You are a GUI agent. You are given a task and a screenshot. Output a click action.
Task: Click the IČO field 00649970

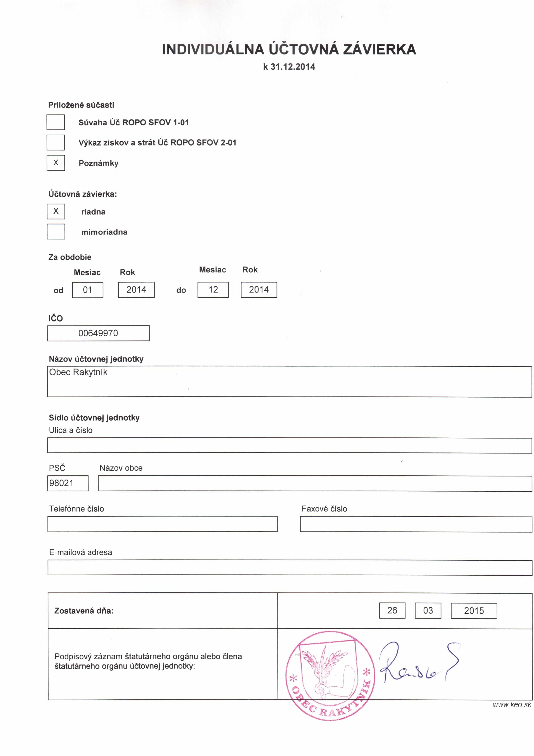98,333
